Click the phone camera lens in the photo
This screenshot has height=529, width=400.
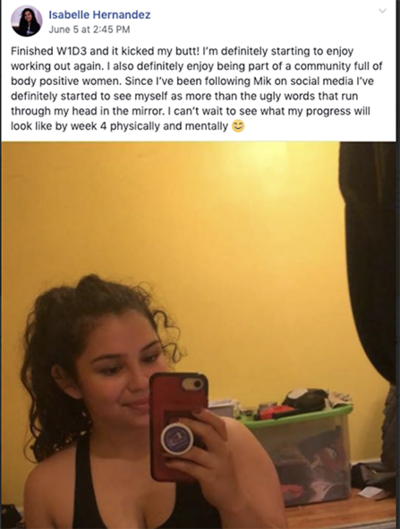pos(196,384)
